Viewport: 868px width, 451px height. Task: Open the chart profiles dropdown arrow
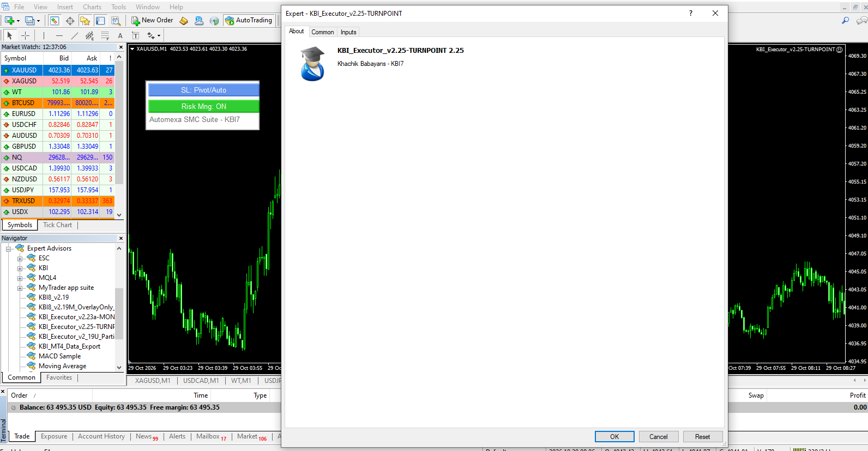tap(38, 21)
